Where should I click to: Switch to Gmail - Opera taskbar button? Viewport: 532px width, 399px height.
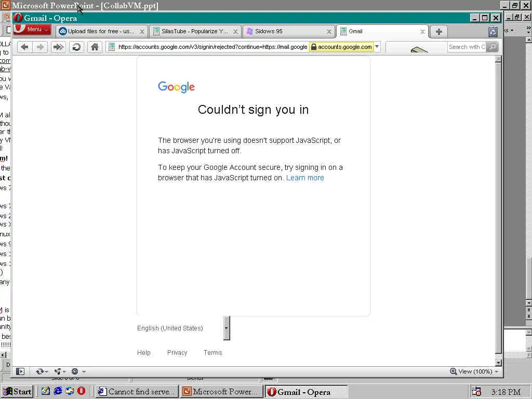pyautogui.click(x=307, y=392)
